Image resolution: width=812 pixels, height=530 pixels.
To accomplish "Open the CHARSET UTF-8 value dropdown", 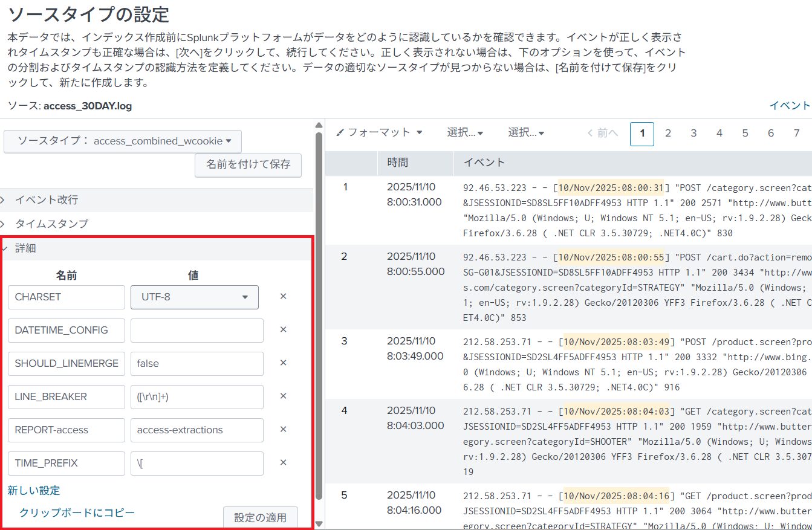I will 194,297.
